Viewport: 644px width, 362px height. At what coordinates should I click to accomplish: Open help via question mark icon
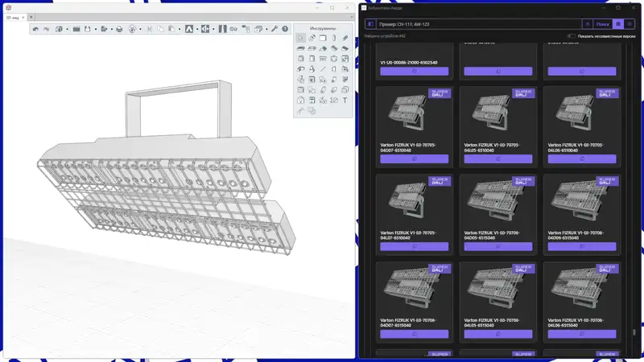(285, 29)
